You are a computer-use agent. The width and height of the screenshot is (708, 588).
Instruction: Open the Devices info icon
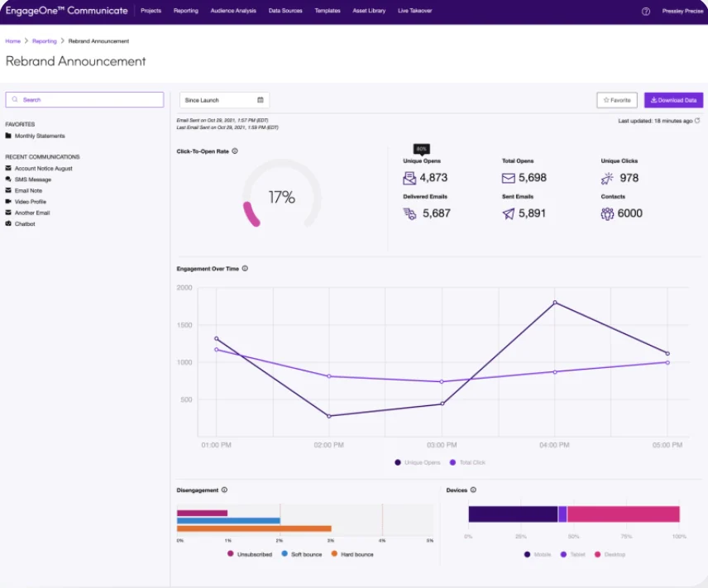[473, 490]
